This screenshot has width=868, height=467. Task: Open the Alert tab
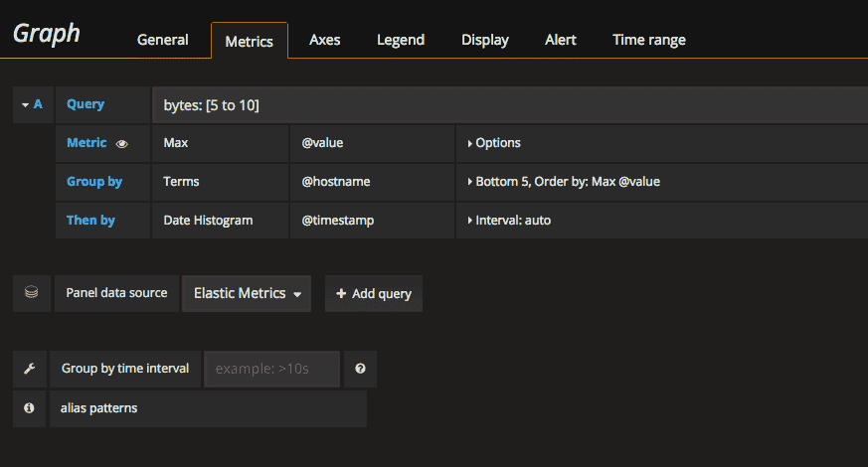561,40
